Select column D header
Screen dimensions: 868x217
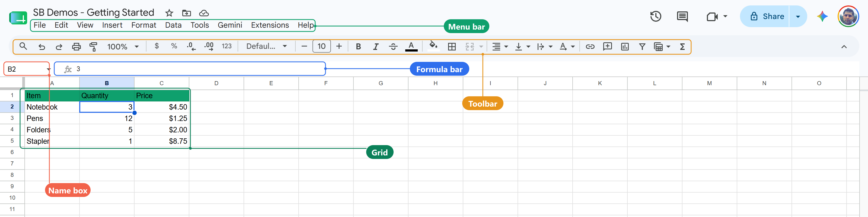pyautogui.click(x=216, y=83)
